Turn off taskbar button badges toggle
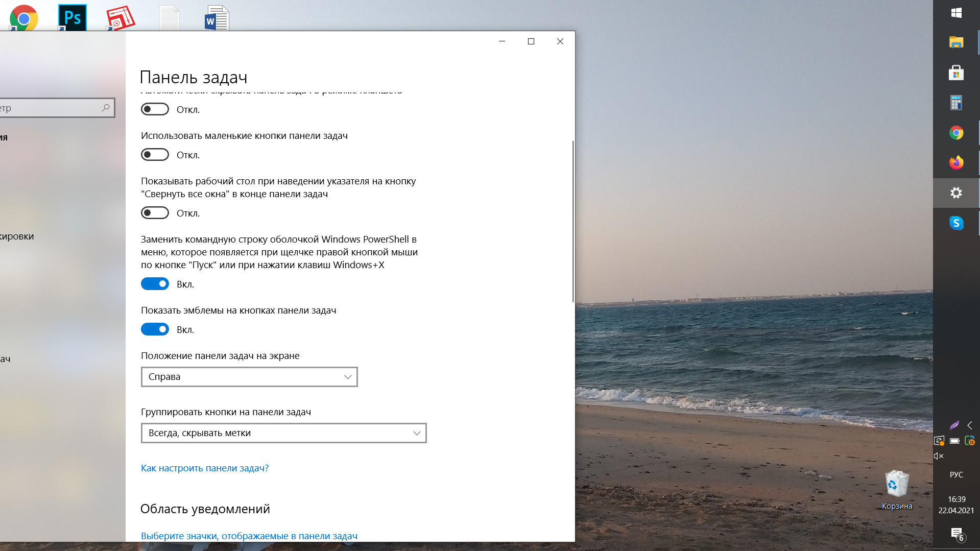This screenshot has width=980, height=551. click(155, 329)
